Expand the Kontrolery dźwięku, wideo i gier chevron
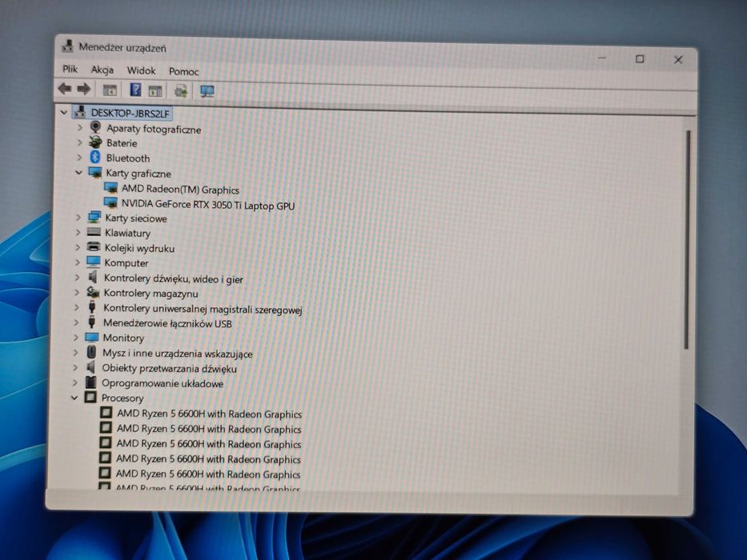This screenshot has width=747, height=560. (x=77, y=277)
